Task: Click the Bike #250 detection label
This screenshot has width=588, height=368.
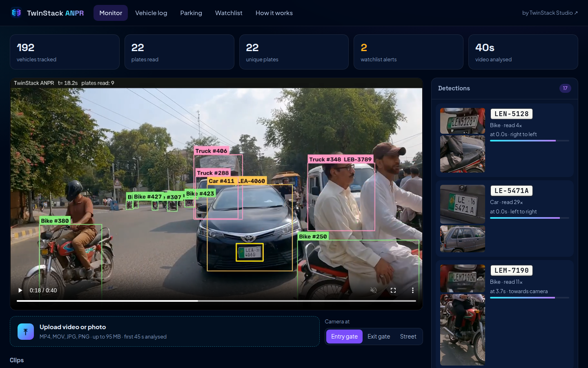Action: (313, 236)
